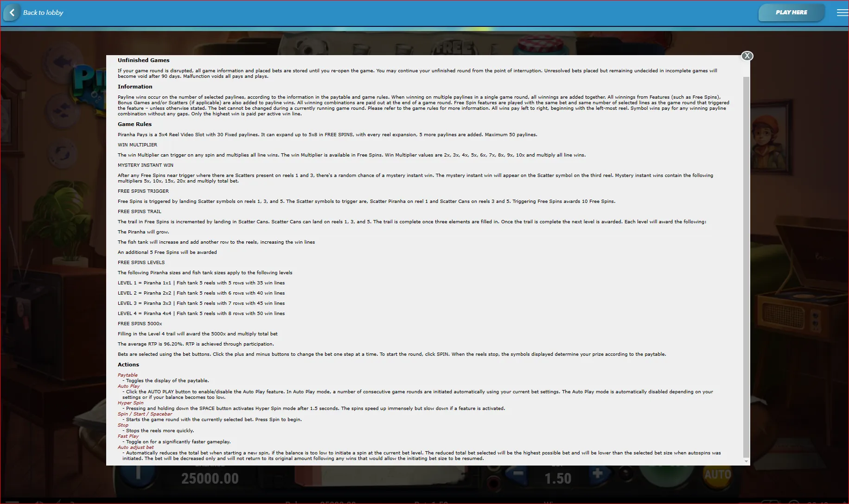This screenshot has height=504, width=849.
Task: Click the red Stop action label
Action: click(x=123, y=425)
